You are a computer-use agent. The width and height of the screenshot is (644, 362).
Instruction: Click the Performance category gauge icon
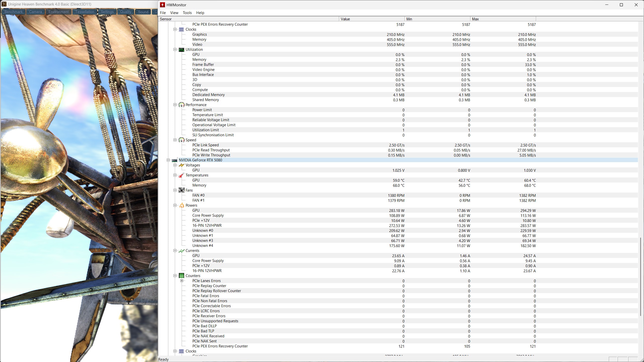point(181,105)
